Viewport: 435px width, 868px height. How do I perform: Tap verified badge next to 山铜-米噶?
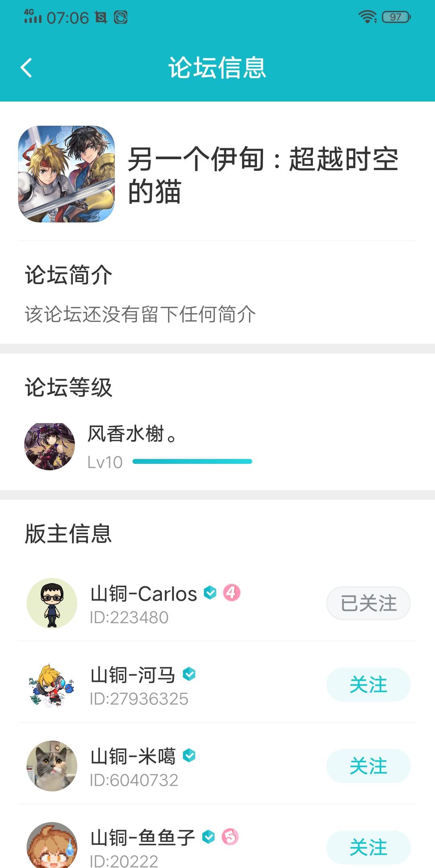pyautogui.click(x=189, y=755)
